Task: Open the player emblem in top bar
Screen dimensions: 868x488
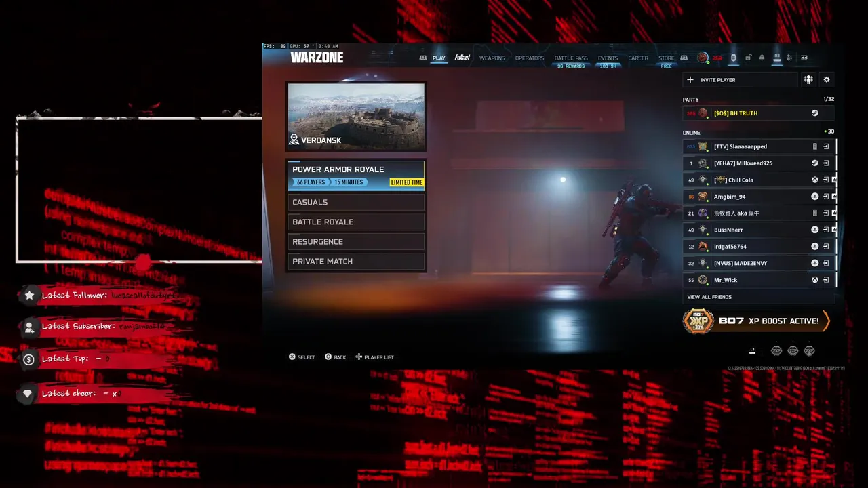Action: 703,58
